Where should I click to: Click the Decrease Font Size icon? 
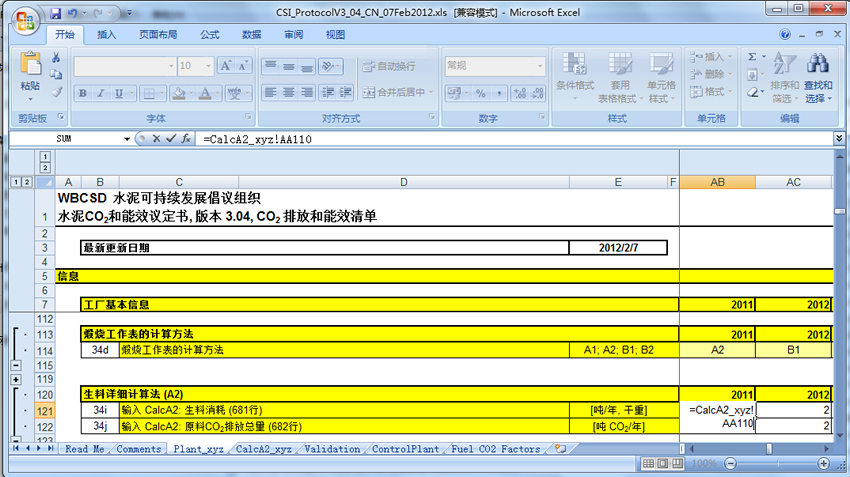[243, 66]
